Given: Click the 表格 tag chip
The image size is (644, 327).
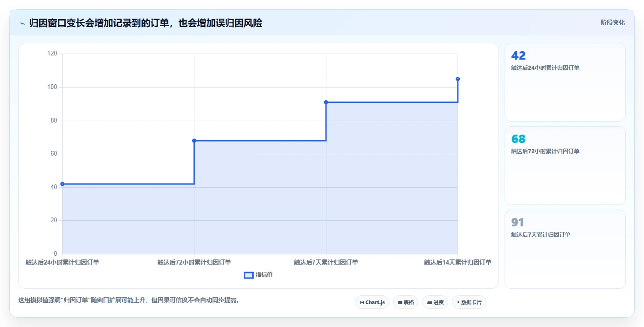Looking at the screenshot, I should [x=406, y=302].
